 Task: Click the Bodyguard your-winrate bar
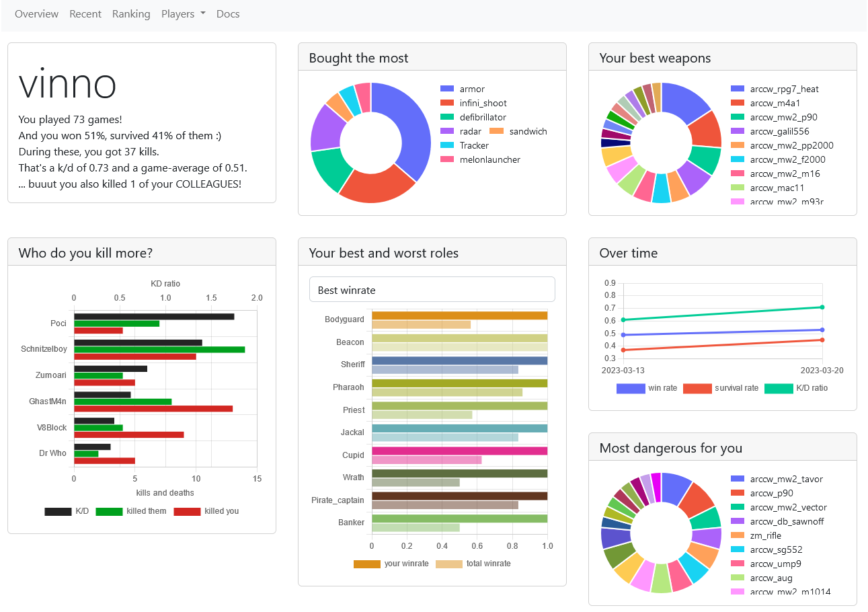(x=459, y=315)
